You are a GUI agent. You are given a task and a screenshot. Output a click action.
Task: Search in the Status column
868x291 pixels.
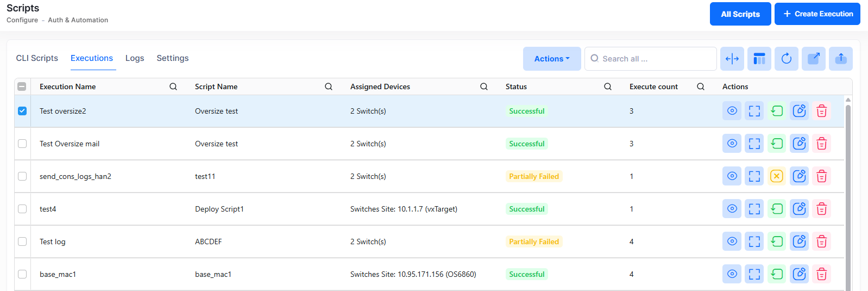tap(608, 86)
